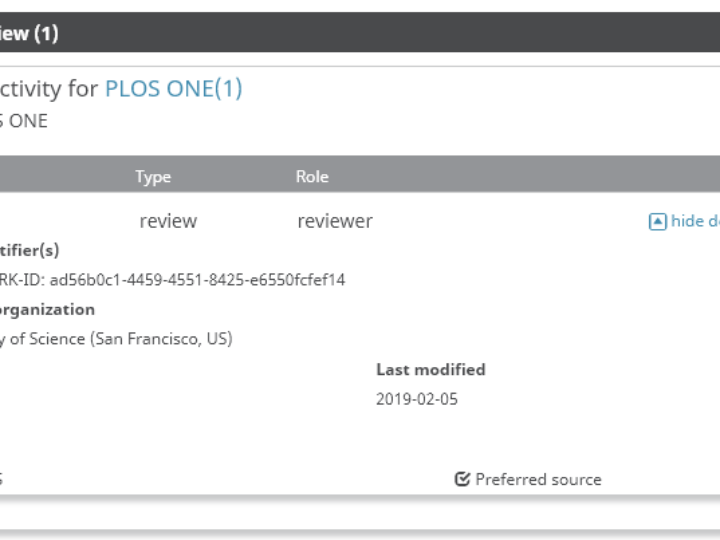Click the 2019-02-05 date value
The width and height of the screenshot is (720, 540).
(417, 400)
